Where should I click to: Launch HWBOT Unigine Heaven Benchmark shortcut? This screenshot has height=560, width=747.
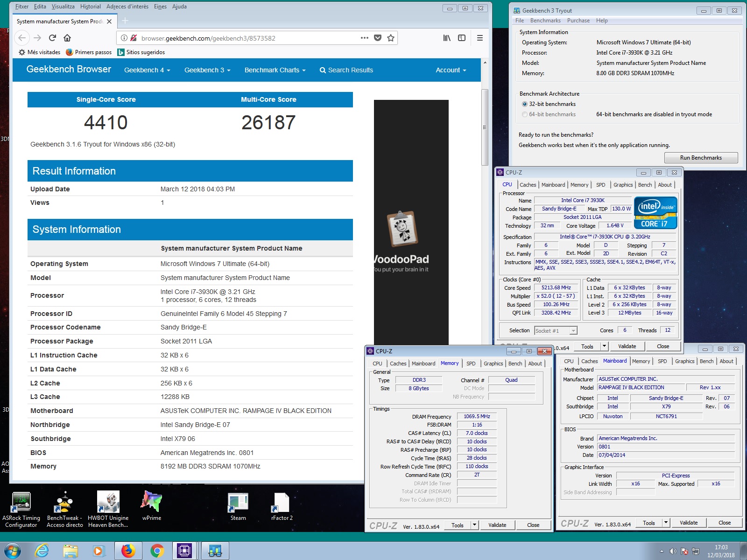(x=108, y=510)
